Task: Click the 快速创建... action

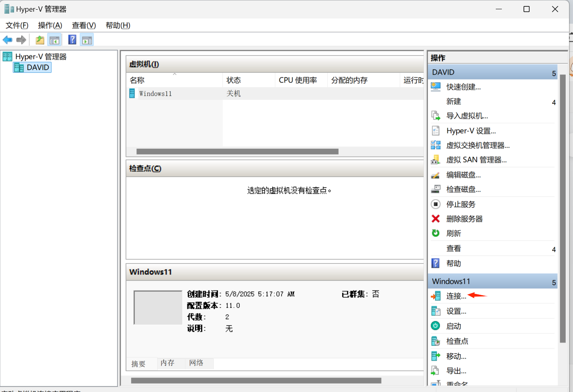Action: 464,87
